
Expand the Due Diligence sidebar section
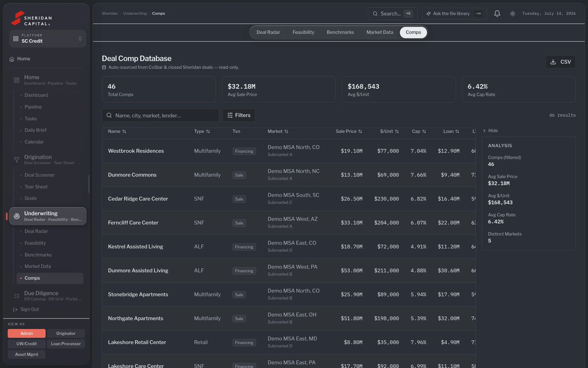pyautogui.click(x=48, y=296)
